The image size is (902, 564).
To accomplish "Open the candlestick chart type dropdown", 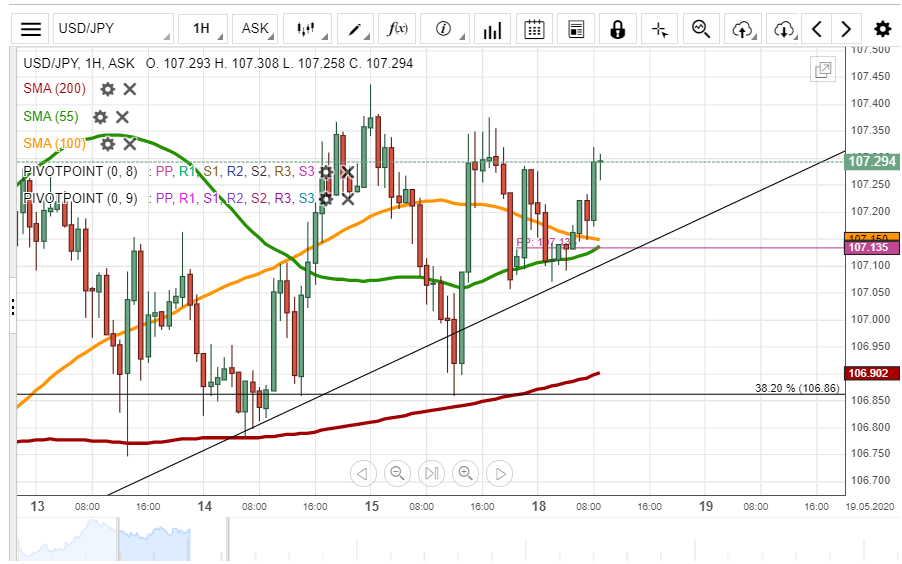I will (x=307, y=29).
